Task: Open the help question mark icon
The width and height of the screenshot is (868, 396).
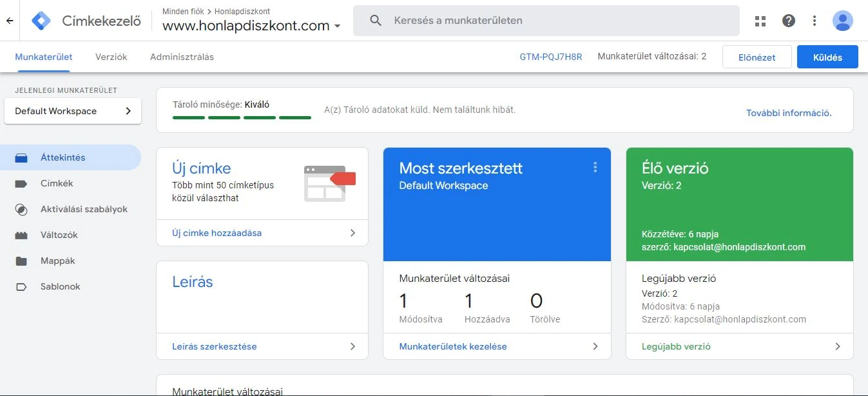Action: 789,21
